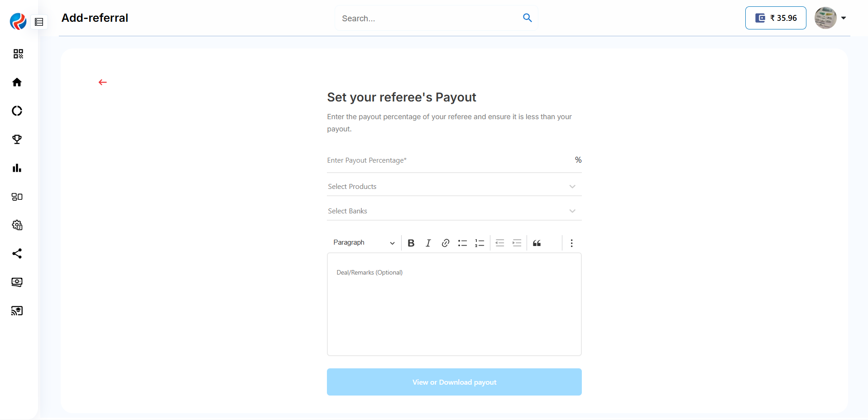
Task: Open the trophy rewards icon
Action: (x=17, y=139)
